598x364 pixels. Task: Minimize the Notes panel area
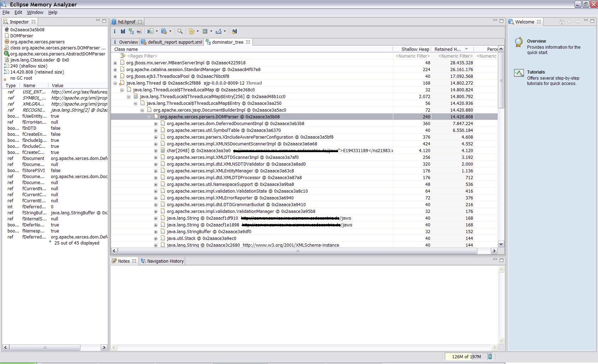click(x=495, y=260)
